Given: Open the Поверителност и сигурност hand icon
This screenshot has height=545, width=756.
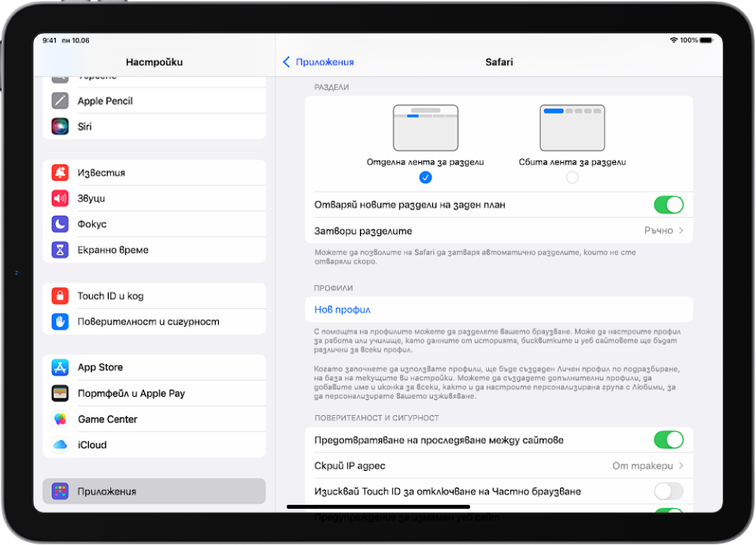Looking at the screenshot, I should pos(60,321).
